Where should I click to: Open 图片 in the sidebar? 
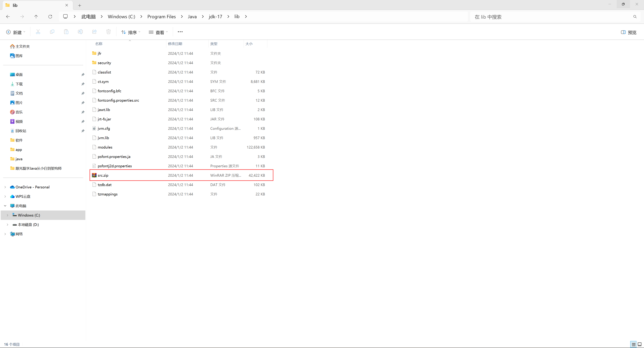19,103
